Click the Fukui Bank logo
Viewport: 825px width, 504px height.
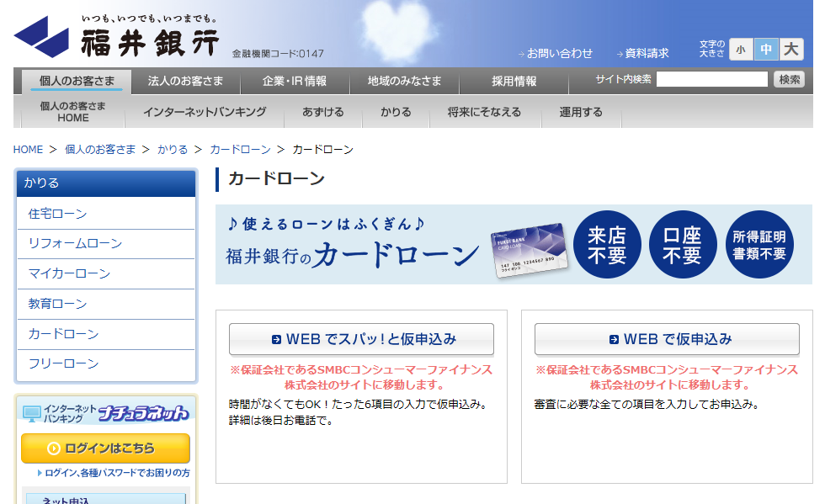(x=116, y=36)
